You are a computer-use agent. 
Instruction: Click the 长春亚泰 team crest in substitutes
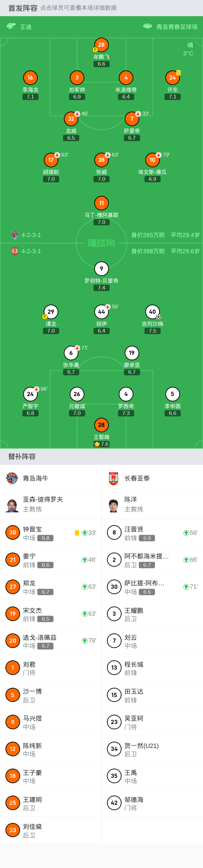[x=114, y=478]
